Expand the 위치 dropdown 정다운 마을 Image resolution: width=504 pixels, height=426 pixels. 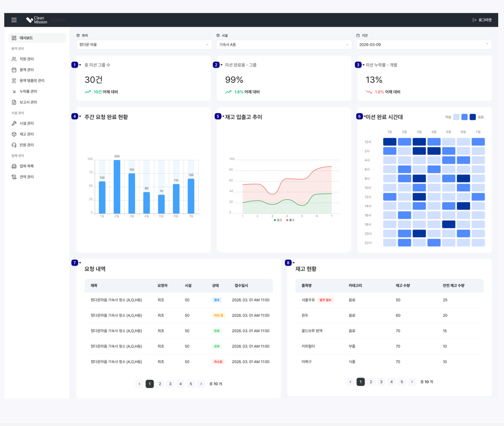[x=144, y=45]
